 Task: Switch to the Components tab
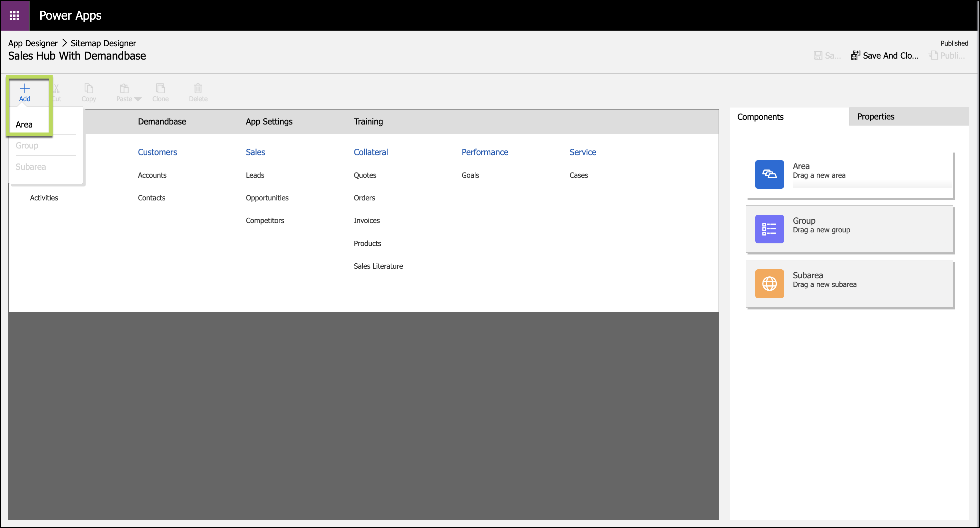(x=760, y=117)
